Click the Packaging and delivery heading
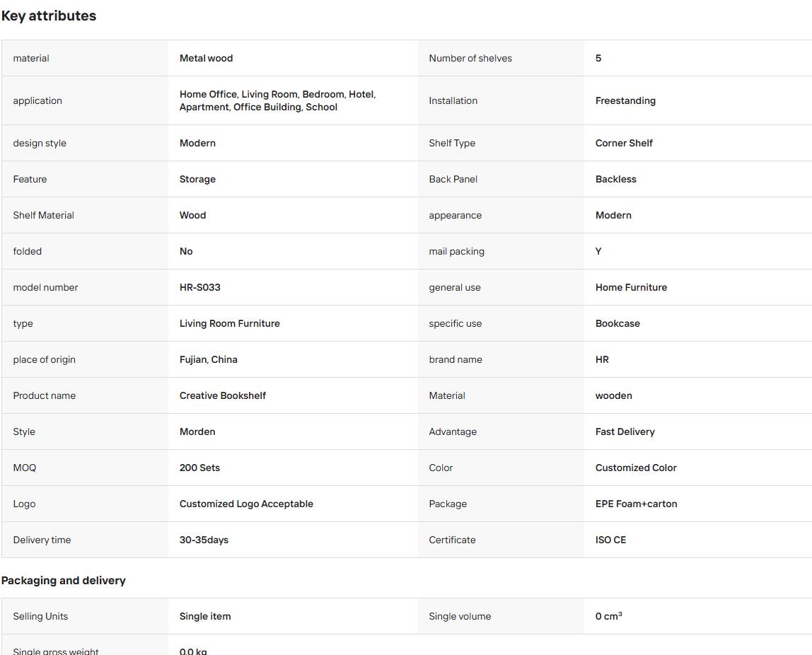Image resolution: width=812 pixels, height=655 pixels. click(x=63, y=581)
